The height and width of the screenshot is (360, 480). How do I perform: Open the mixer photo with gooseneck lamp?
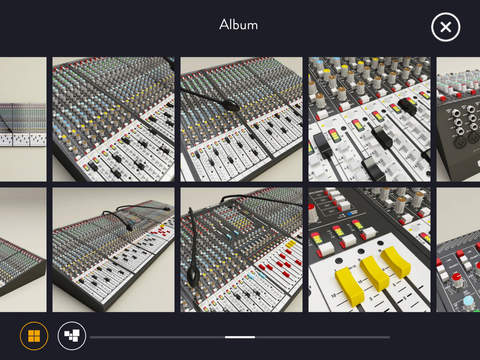(x=241, y=119)
